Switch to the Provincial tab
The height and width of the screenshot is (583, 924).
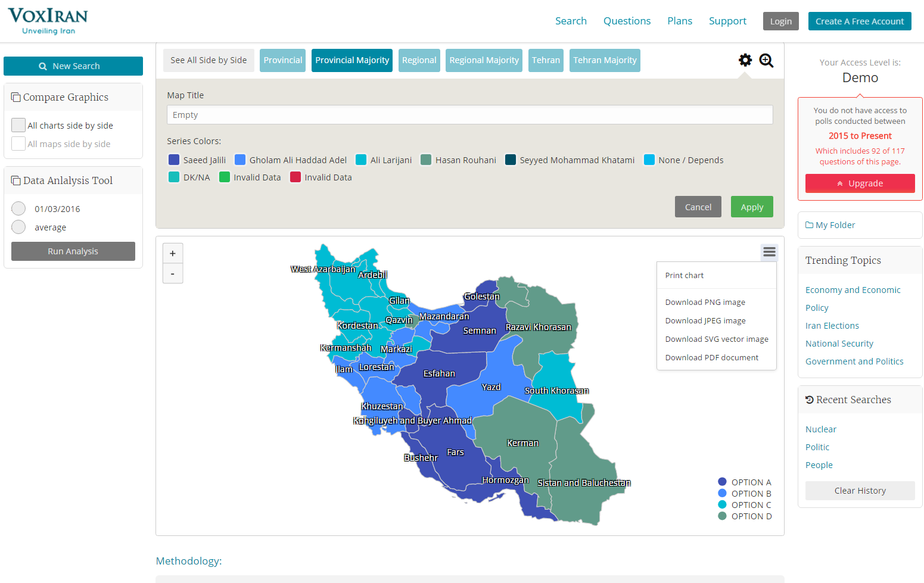click(283, 60)
